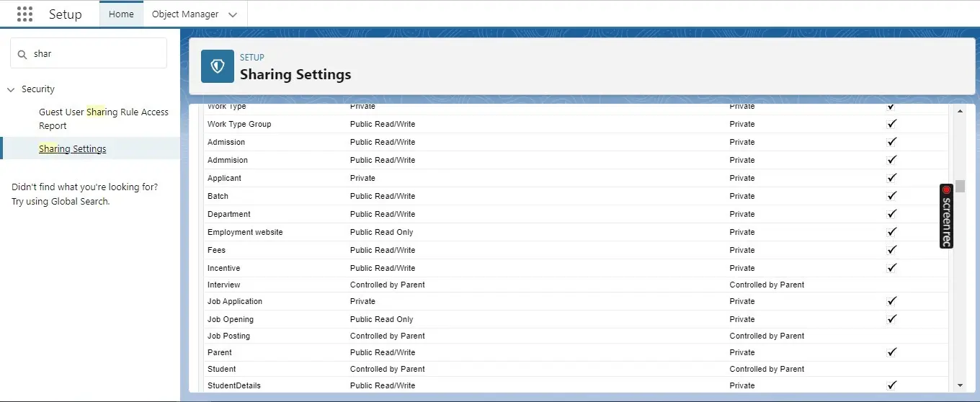This screenshot has height=402, width=980.
Task: Click the ScreenRec recording widget
Action: [x=946, y=216]
